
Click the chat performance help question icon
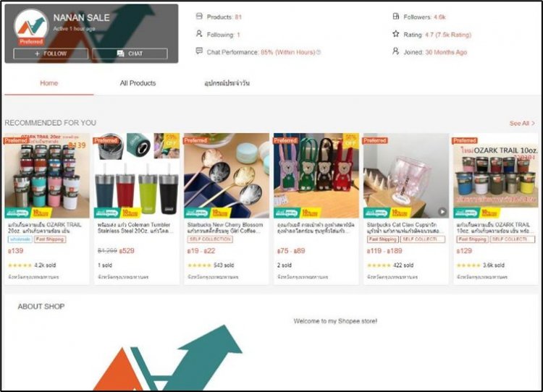319,52
